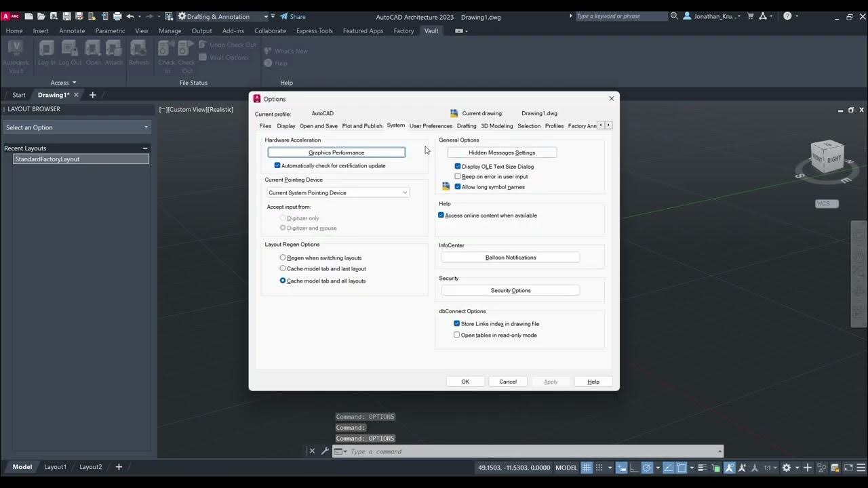Select StandardFactoryLayout in Recent Layouts

[81, 159]
